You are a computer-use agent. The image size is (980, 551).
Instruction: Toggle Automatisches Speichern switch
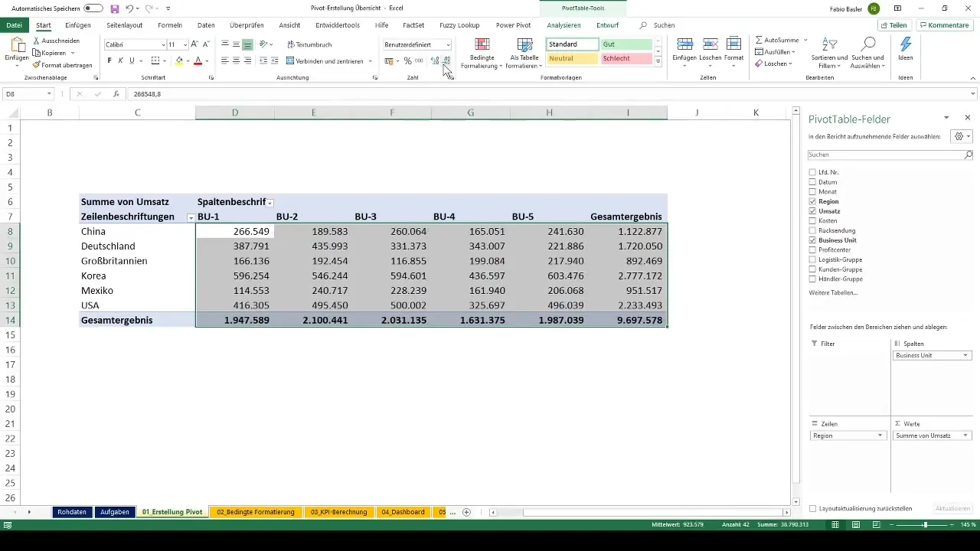93,8
